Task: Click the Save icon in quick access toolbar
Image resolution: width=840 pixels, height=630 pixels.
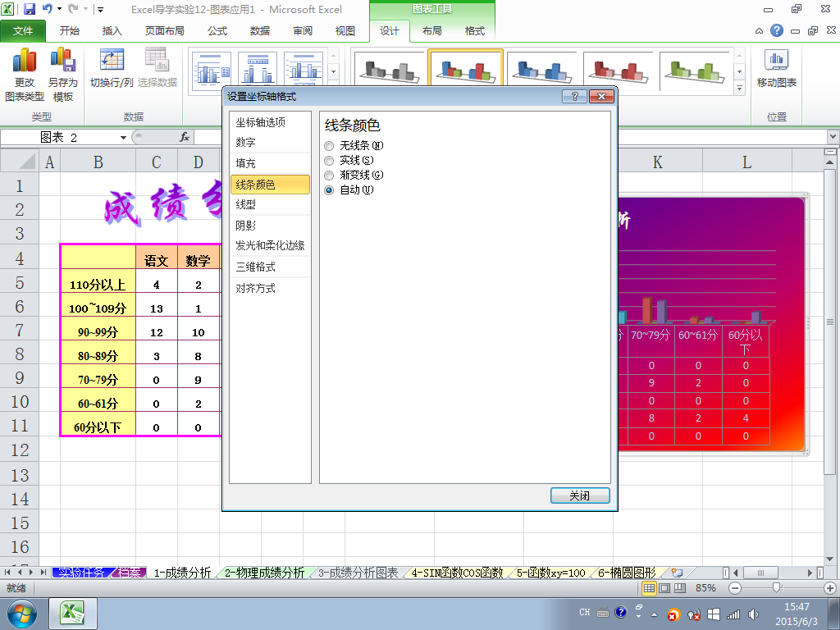Action: click(x=29, y=9)
